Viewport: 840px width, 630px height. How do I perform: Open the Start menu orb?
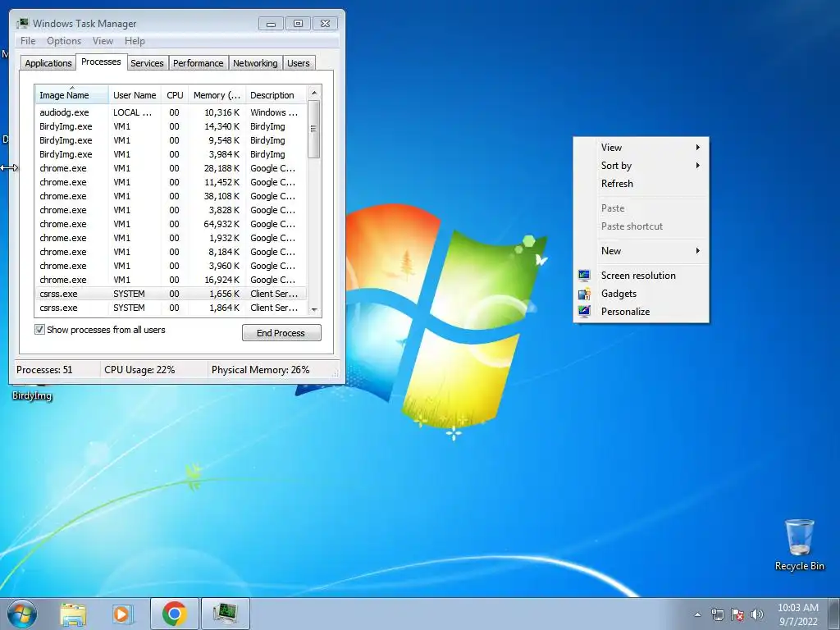pyautogui.click(x=22, y=614)
